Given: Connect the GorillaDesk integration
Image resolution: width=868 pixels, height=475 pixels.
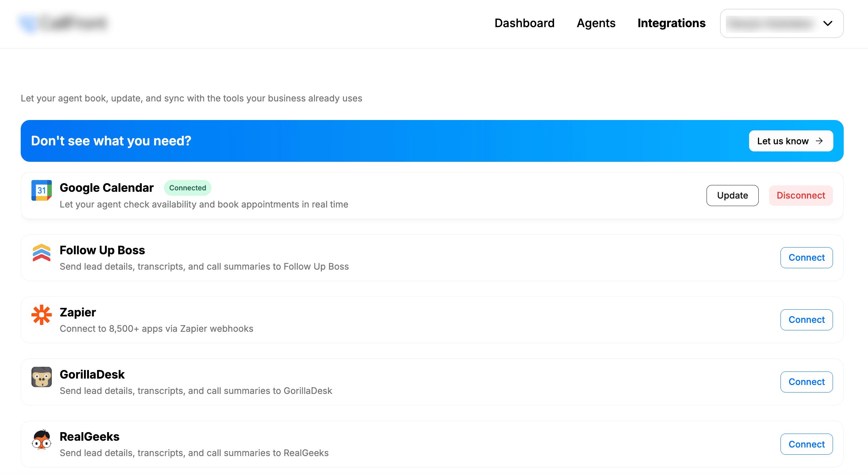Looking at the screenshot, I should tap(807, 382).
